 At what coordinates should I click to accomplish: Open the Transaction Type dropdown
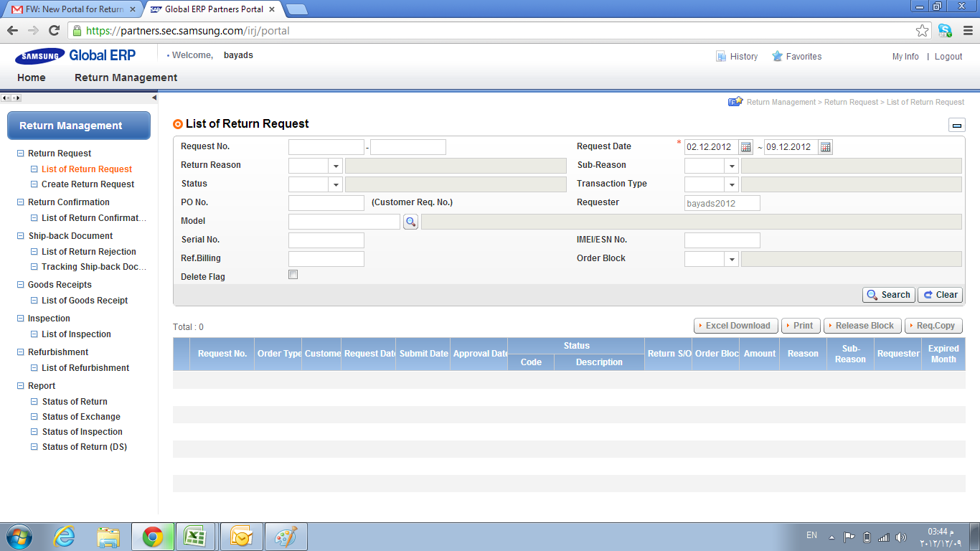[x=732, y=184]
